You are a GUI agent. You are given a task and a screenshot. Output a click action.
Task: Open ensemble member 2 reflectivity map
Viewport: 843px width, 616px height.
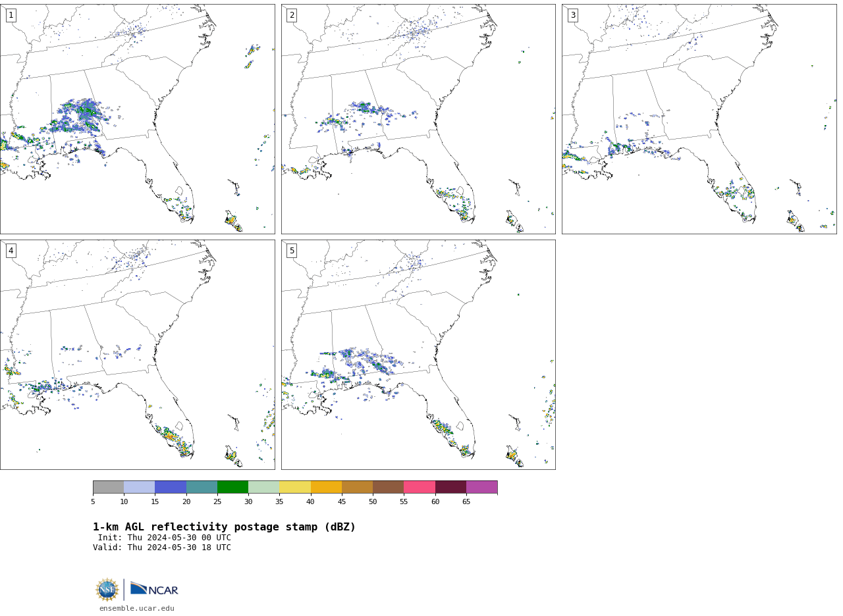(x=418, y=119)
